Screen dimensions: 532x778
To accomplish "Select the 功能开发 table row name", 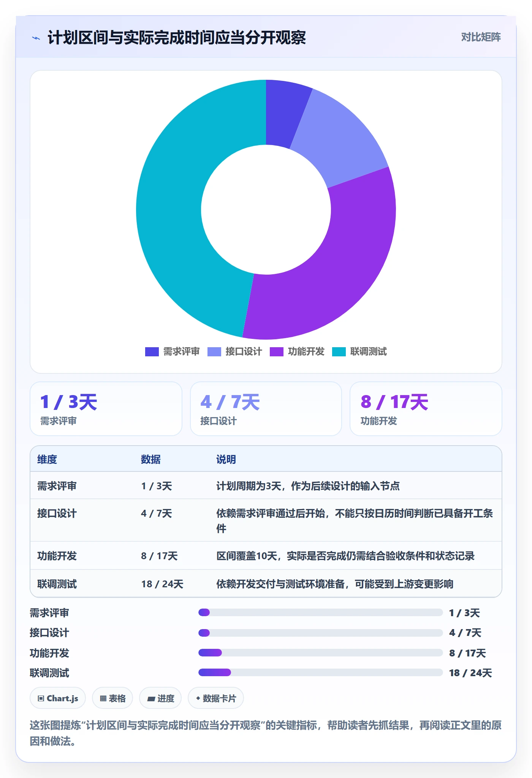I will pyautogui.click(x=57, y=556).
